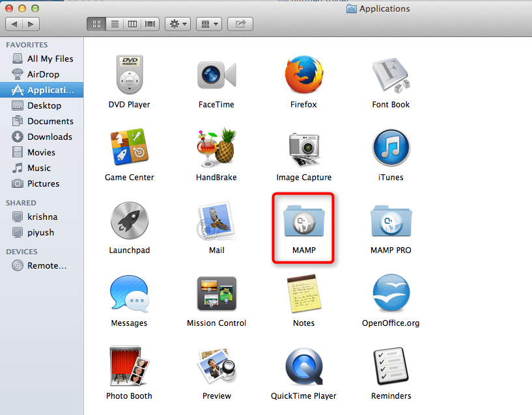The height and width of the screenshot is (415, 532).
Task: Minimize the Finder window
Action: [x=22, y=8]
